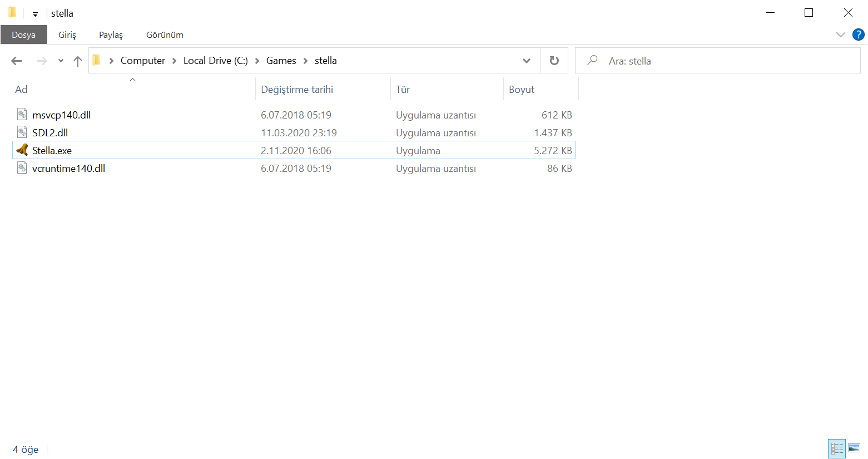This screenshot has width=868, height=459.
Task: Click the vcruntime140.dll file icon
Action: tap(22, 168)
